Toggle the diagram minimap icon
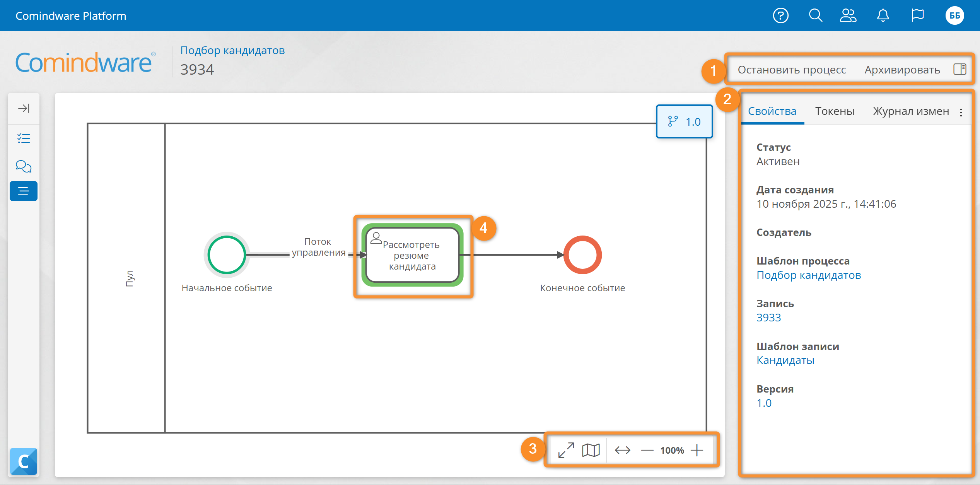Image resolution: width=980 pixels, height=485 pixels. click(591, 450)
